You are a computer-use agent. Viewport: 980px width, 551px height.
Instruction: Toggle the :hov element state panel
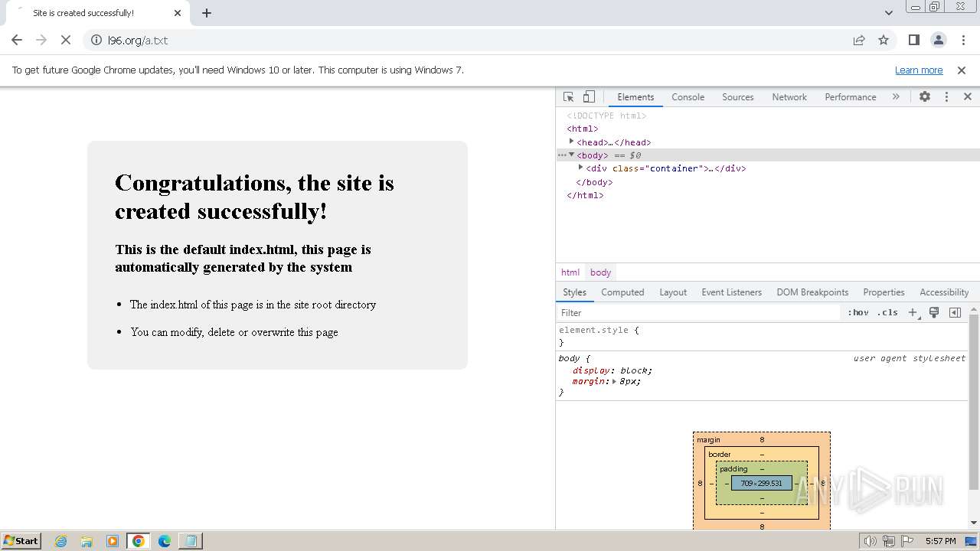[858, 312]
